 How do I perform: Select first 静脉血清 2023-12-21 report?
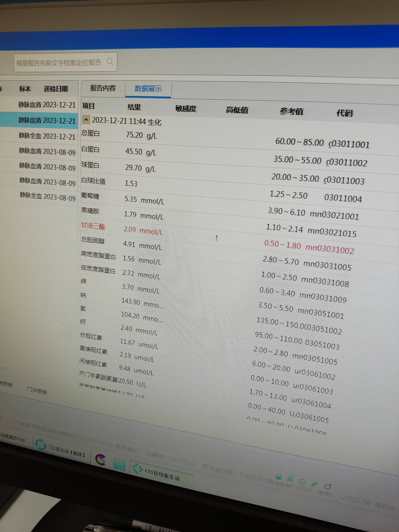[x=47, y=105]
